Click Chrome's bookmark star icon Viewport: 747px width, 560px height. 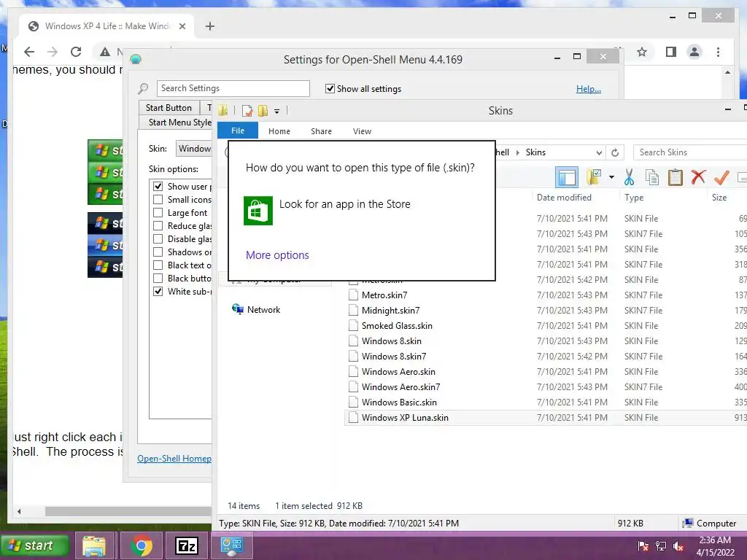pos(642,52)
